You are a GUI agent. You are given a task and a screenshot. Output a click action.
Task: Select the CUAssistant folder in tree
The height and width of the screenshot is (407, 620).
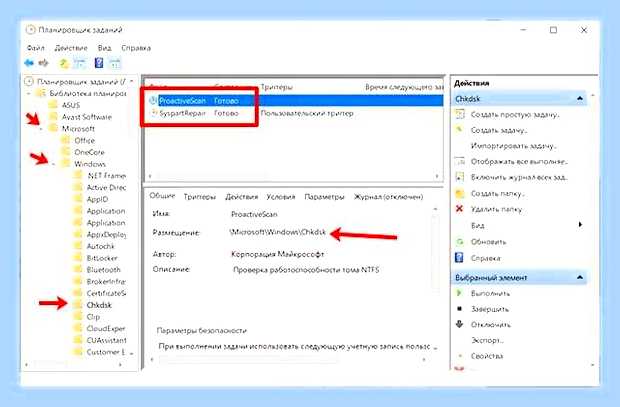[106, 340]
